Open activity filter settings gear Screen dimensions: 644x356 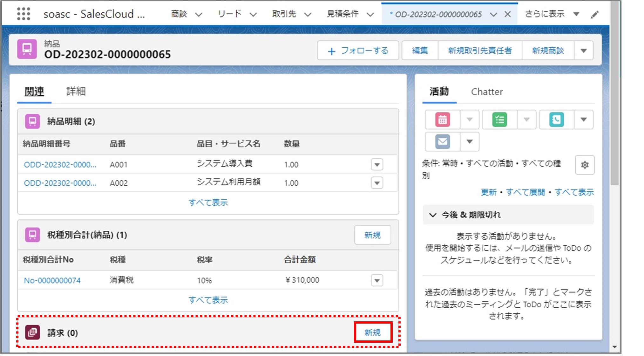click(585, 165)
